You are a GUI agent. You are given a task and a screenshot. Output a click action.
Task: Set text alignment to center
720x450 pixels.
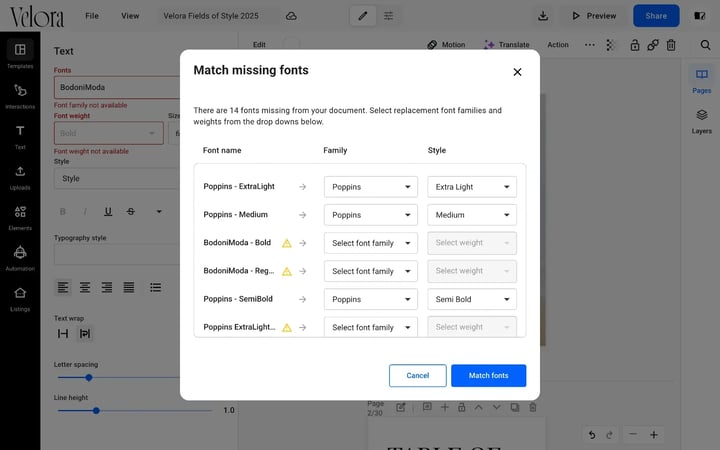coord(84,287)
